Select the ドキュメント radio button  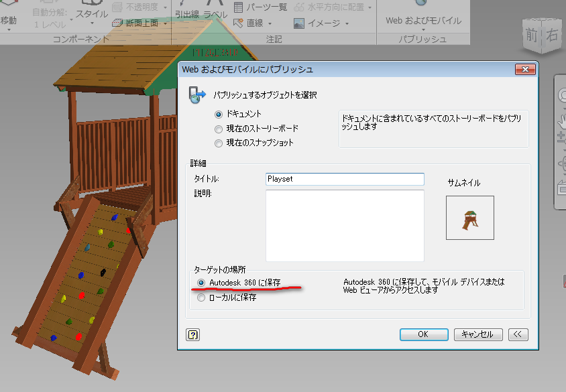pyautogui.click(x=218, y=115)
